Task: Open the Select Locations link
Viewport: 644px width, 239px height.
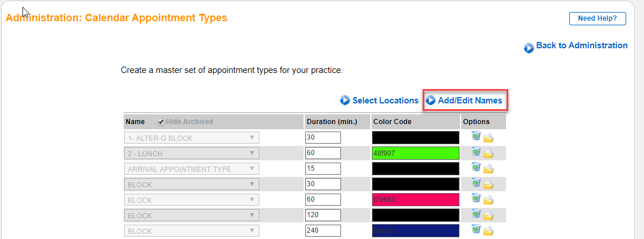Action: tap(385, 101)
